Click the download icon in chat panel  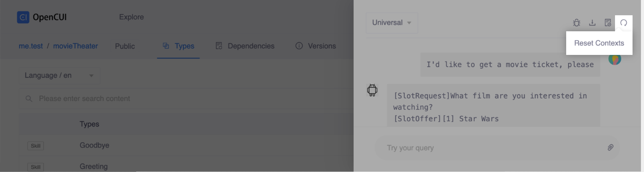click(592, 23)
